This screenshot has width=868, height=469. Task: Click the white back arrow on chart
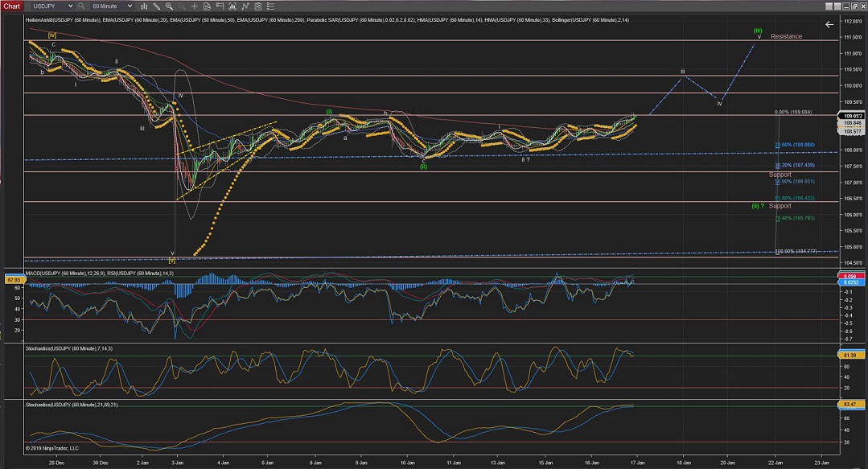pyautogui.click(x=829, y=25)
